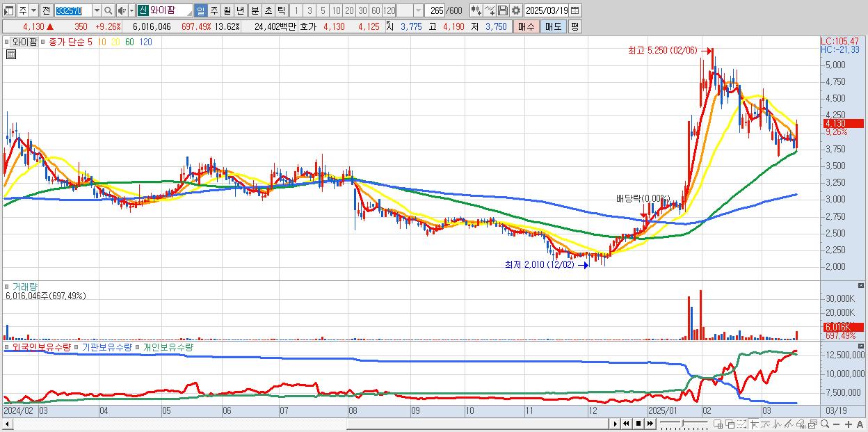Select the 30 interval button
The height and width of the screenshot is (432, 868).
click(x=362, y=10)
